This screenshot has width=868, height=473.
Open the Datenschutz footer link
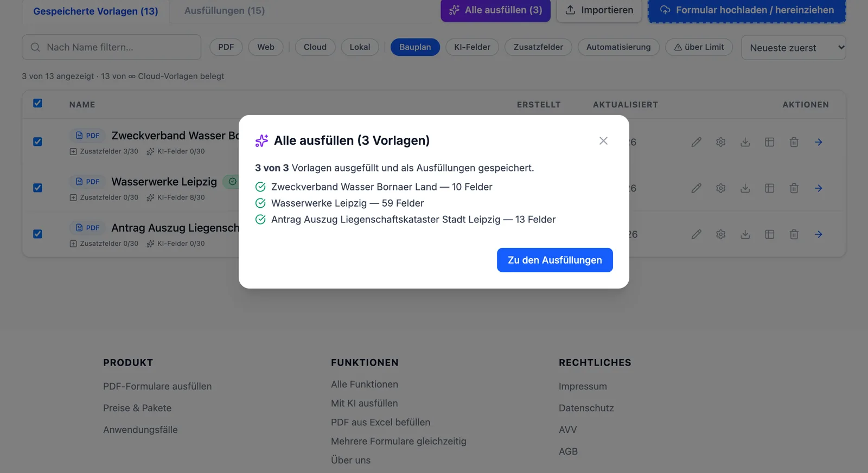tap(586, 408)
